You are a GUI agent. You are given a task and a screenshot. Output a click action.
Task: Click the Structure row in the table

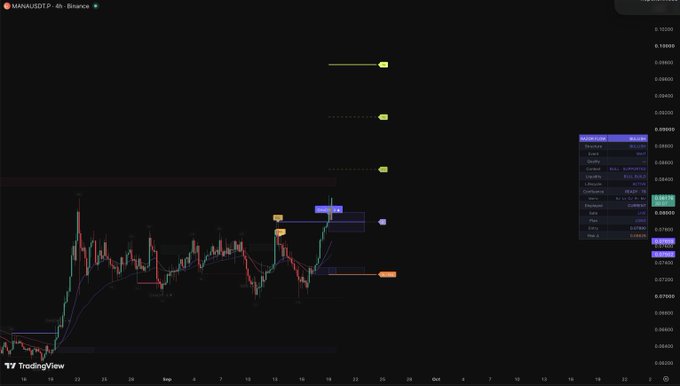click(x=613, y=146)
